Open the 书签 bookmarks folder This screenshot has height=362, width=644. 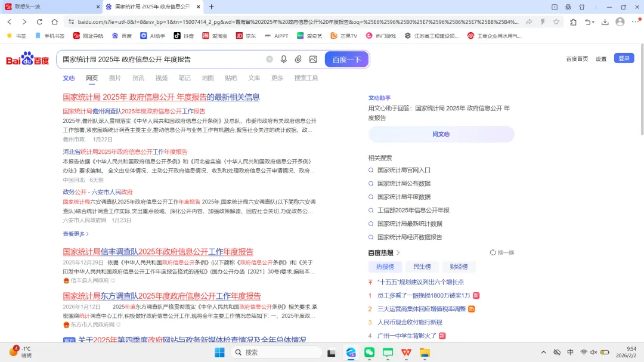[x=16, y=36]
